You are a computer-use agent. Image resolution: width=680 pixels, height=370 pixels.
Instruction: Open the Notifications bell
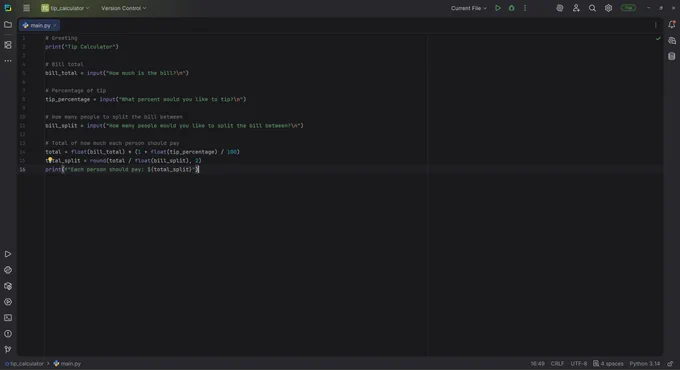[x=672, y=25]
